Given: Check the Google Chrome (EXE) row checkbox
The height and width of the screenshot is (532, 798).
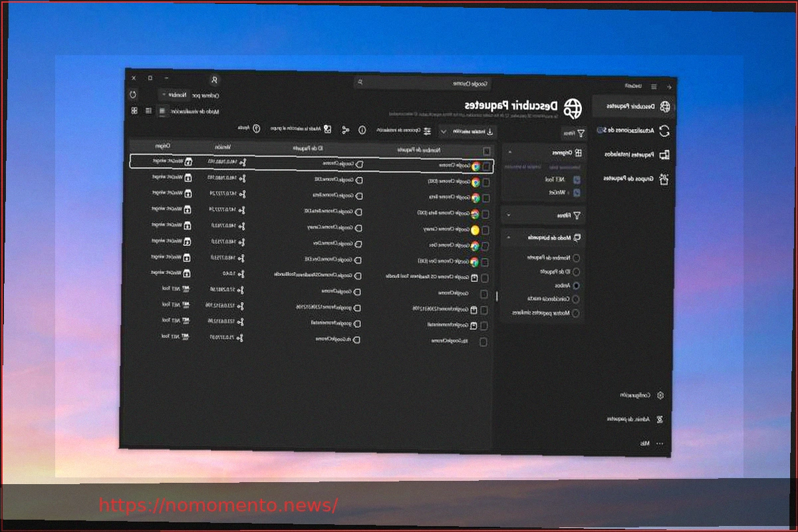Looking at the screenshot, I should 486,182.
